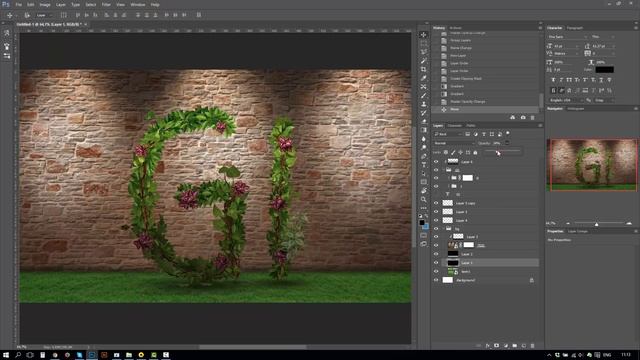Collapse the bg layer group
The height and width of the screenshot is (360, 640).
[x=444, y=229]
